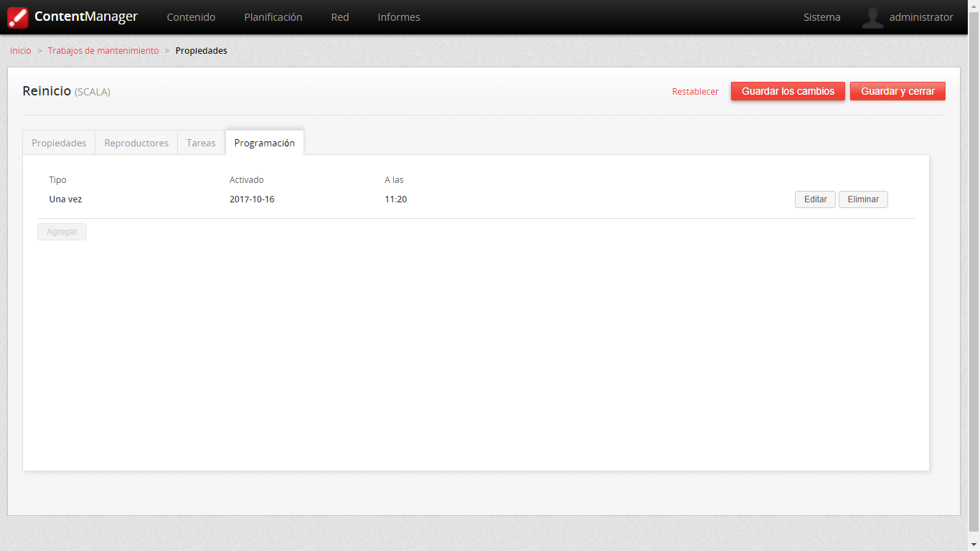980x551 pixels.
Task: Click the date 2017-10-16
Action: pos(252,199)
